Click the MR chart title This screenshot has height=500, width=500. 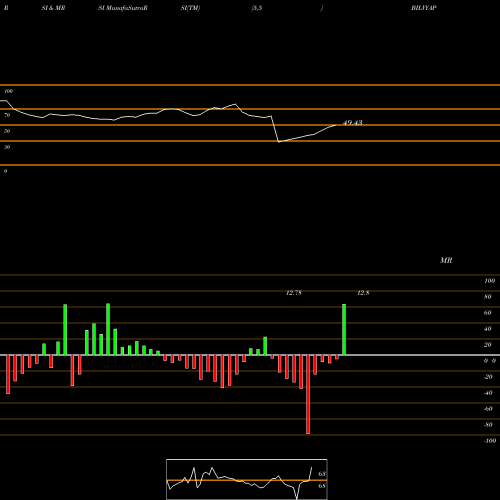(446, 260)
